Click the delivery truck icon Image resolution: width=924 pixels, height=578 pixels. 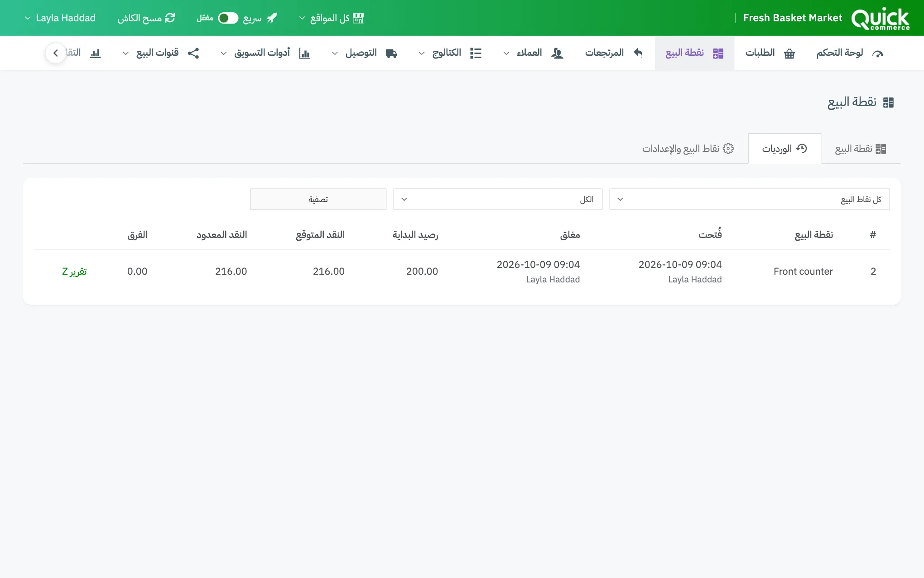coord(391,53)
